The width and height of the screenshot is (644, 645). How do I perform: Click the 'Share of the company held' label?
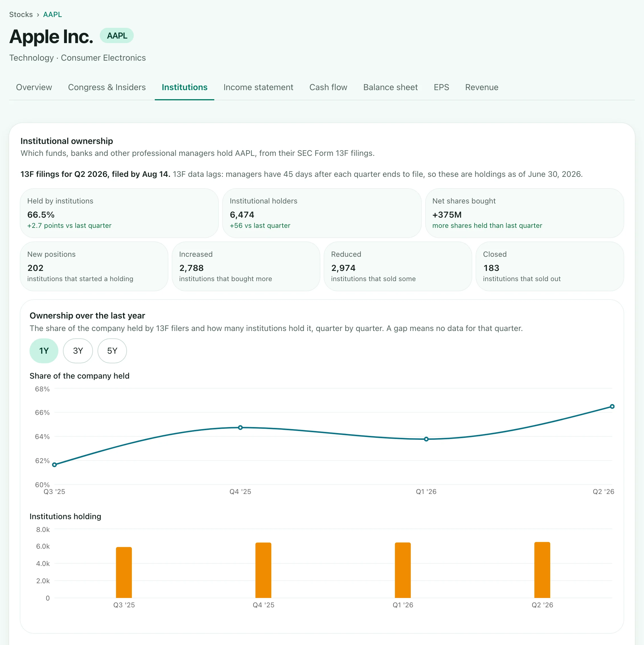tap(79, 376)
